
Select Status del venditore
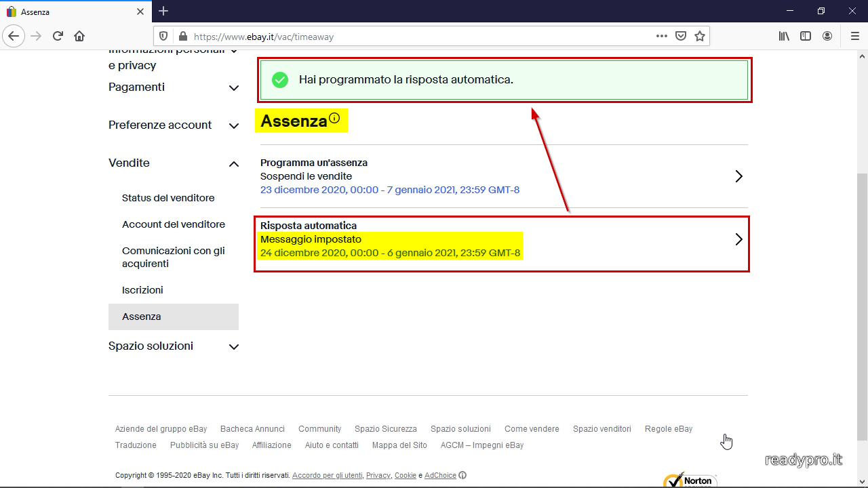(168, 198)
